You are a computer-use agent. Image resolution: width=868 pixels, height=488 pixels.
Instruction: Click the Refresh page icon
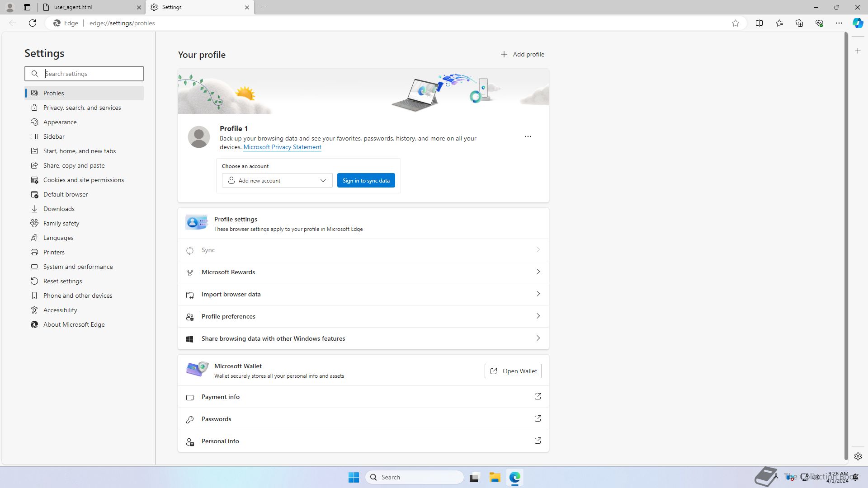(x=33, y=23)
